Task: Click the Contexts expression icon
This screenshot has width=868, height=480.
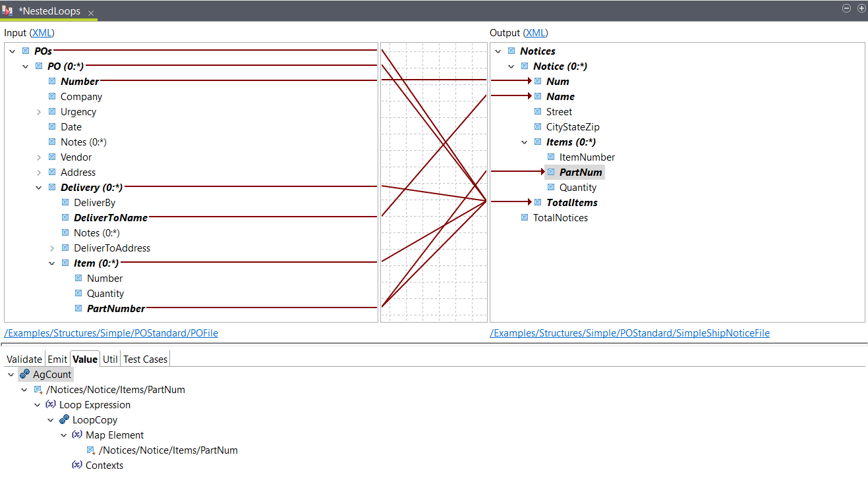Action: coord(76,465)
